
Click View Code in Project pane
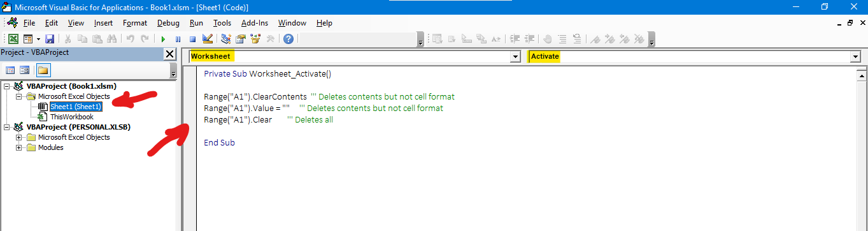click(x=10, y=70)
